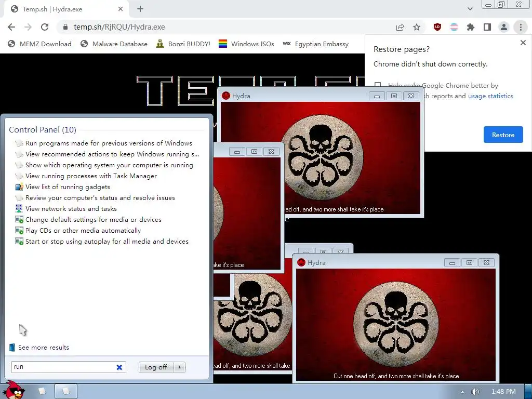Screen dimensions: 532x399
Task: Open the uBlock Origin extension icon
Action: tap(437, 27)
